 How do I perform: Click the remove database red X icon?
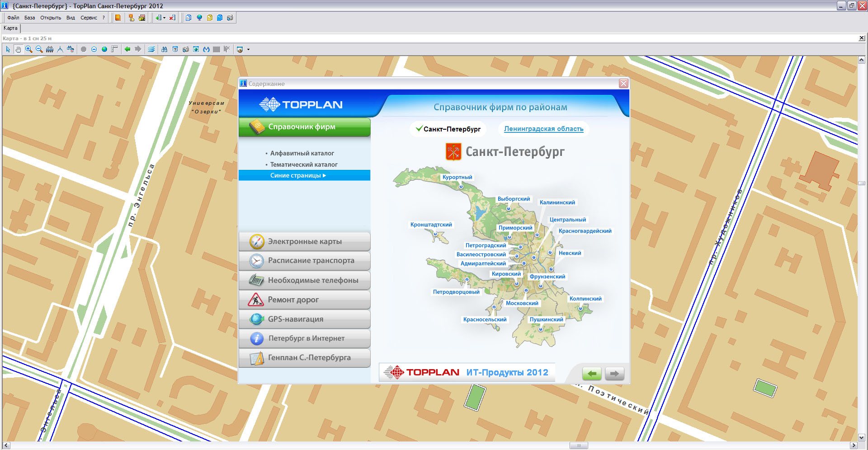[172, 18]
